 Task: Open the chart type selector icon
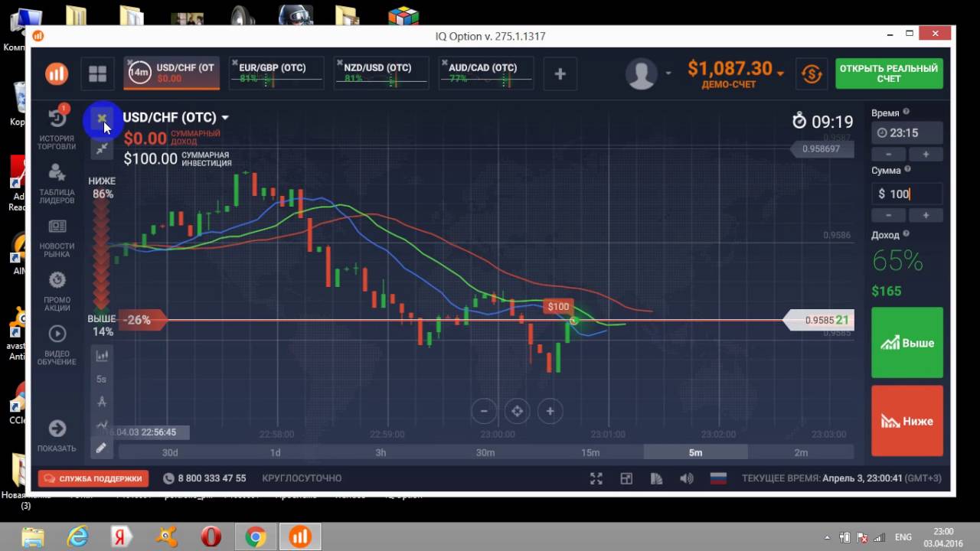tap(102, 355)
